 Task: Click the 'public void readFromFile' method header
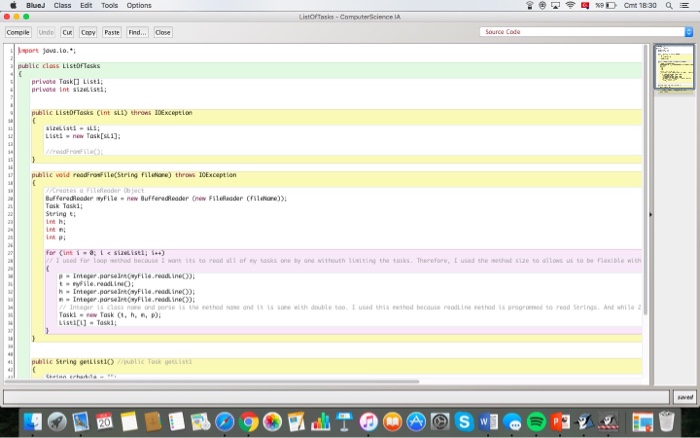coord(134,175)
